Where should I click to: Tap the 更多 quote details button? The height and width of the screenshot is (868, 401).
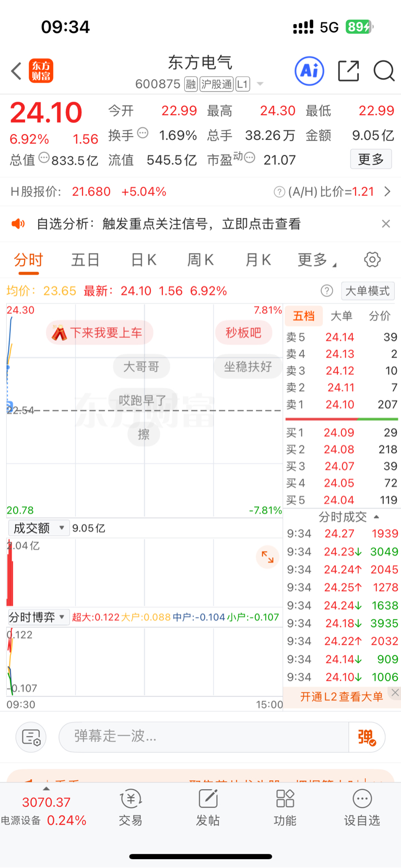click(x=371, y=159)
